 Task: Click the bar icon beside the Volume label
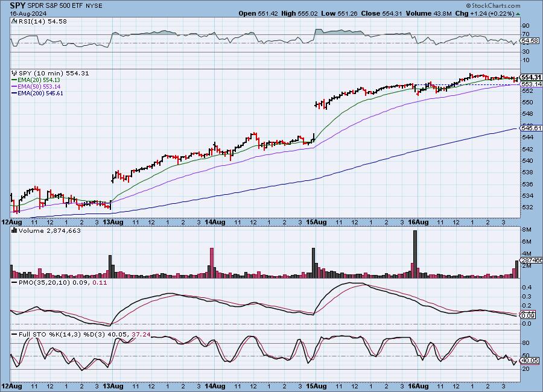click(x=14, y=230)
